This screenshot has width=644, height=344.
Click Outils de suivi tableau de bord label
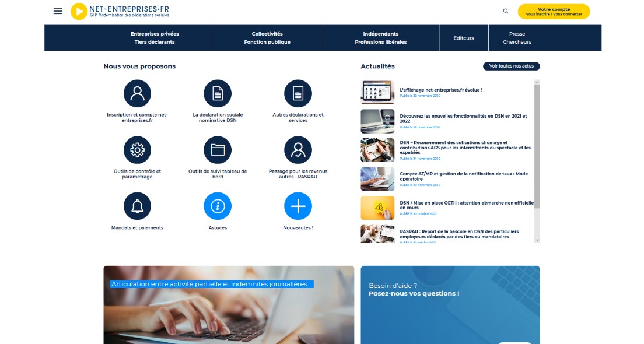(x=218, y=174)
